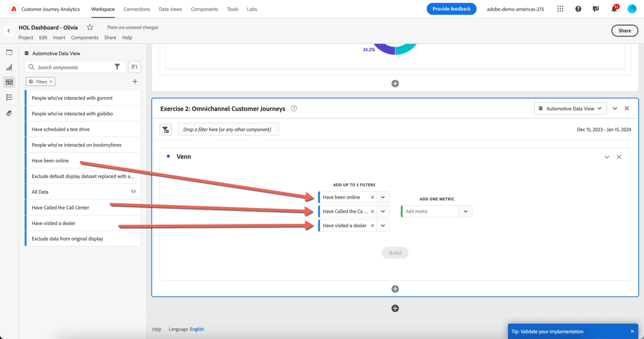Viewport: 644px width, 339px height.
Task: Open the Insert menu
Action: click(x=59, y=37)
